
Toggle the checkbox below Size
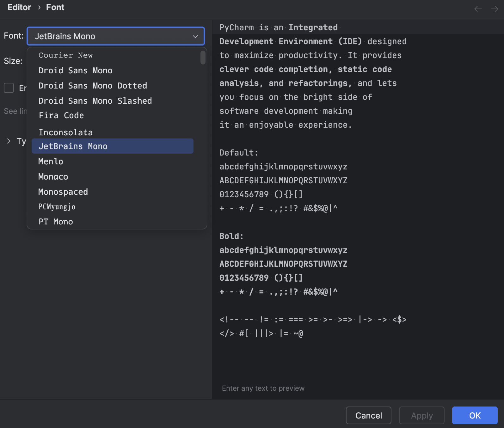pos(9,88)
